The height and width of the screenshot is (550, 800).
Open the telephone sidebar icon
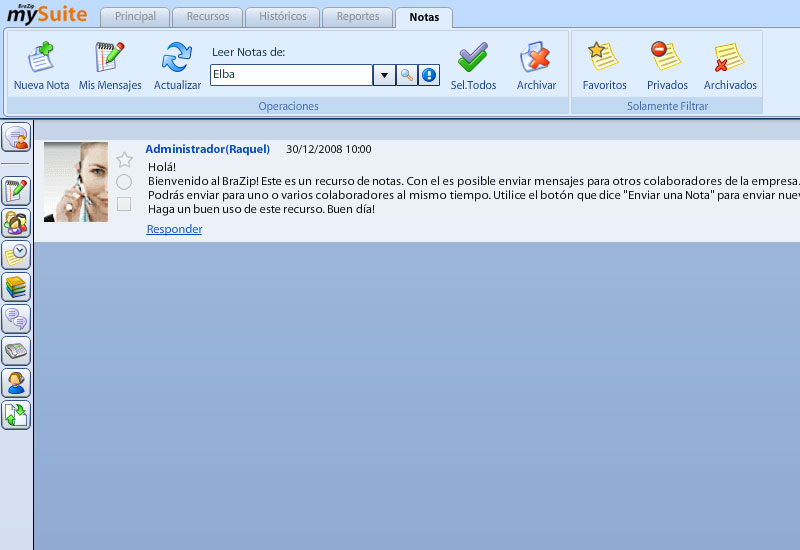16,351
